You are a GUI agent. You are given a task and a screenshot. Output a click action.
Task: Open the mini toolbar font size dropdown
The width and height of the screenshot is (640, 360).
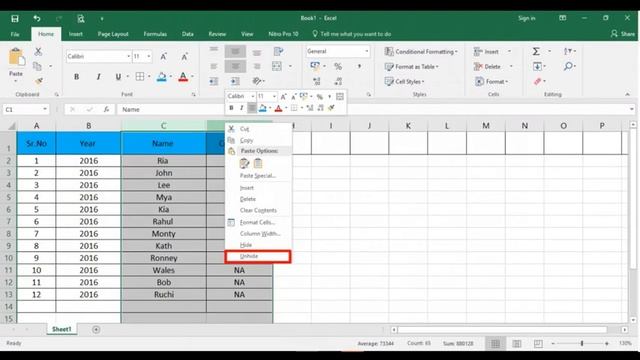pyautogui.click(x=274, y=96)
